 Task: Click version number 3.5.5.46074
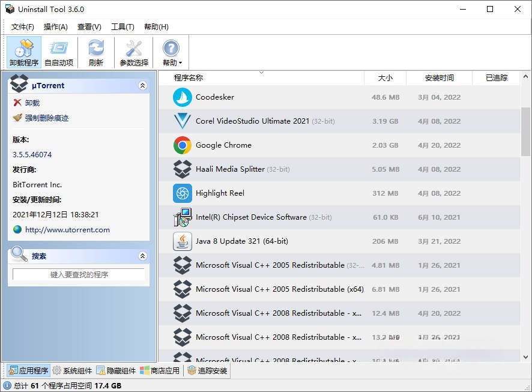point(32,155)
